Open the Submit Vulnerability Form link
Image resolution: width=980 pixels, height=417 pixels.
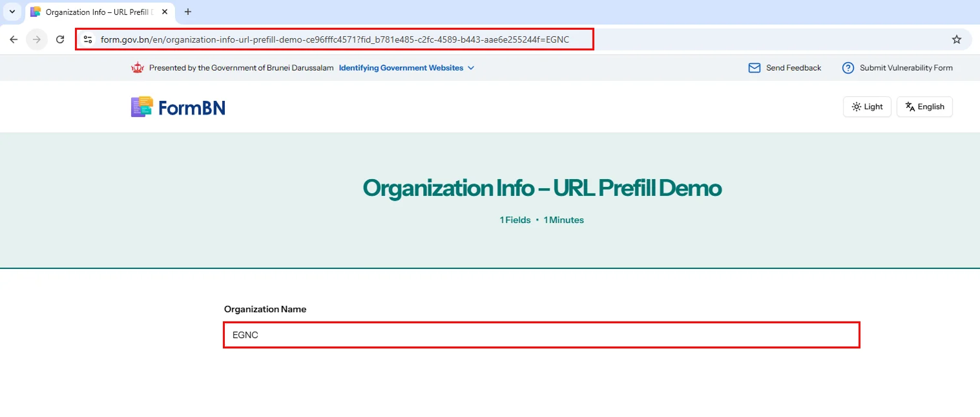click(906, 68)
